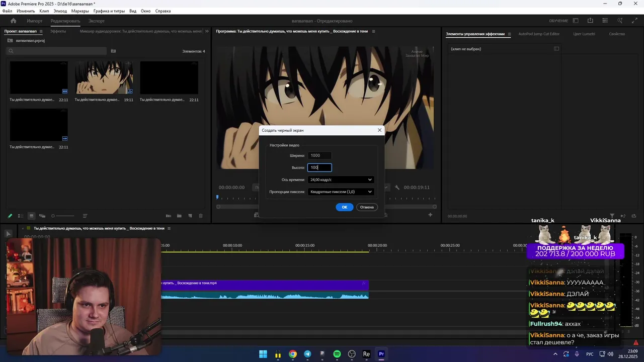Click the Ширина width input field
Viewport: 644px width, 362px height.
tap(319, 155)
